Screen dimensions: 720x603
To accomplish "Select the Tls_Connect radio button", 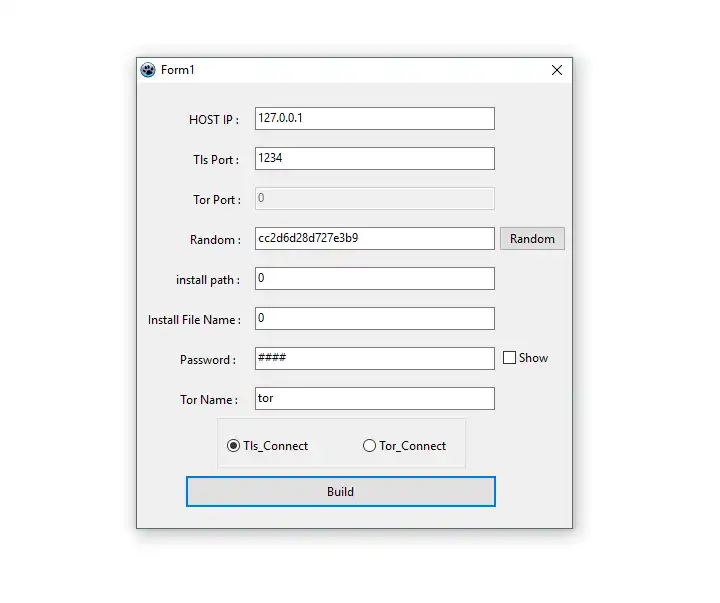I will (234, 446).
